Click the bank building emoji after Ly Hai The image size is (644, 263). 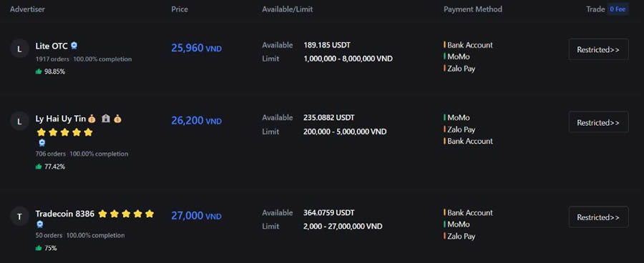pyautogui.click(x=106, y=119)
